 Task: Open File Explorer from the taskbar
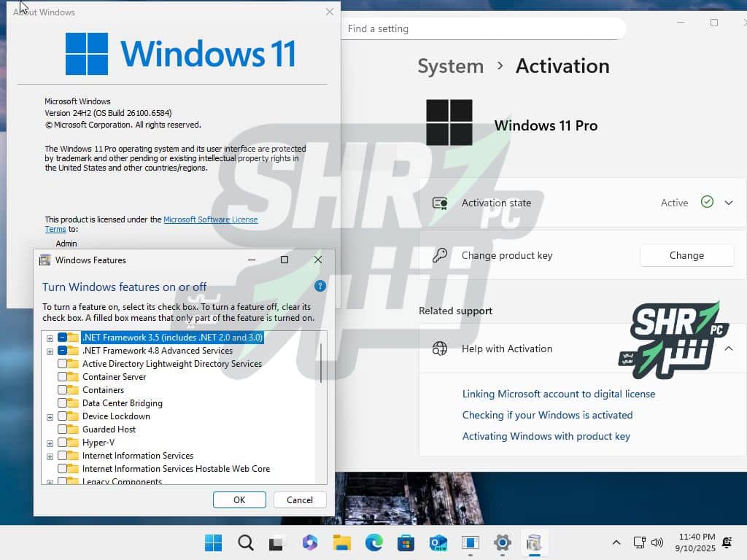[341, 542]
